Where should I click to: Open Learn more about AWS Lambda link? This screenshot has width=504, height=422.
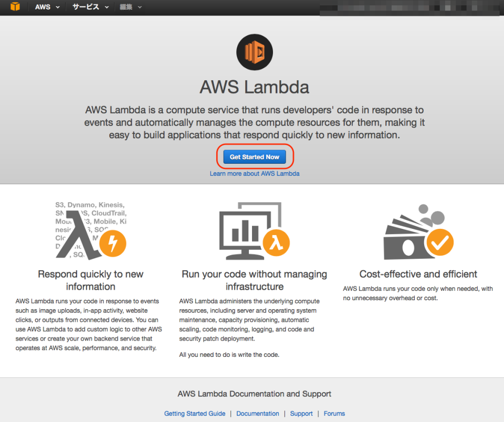[254, 173]
